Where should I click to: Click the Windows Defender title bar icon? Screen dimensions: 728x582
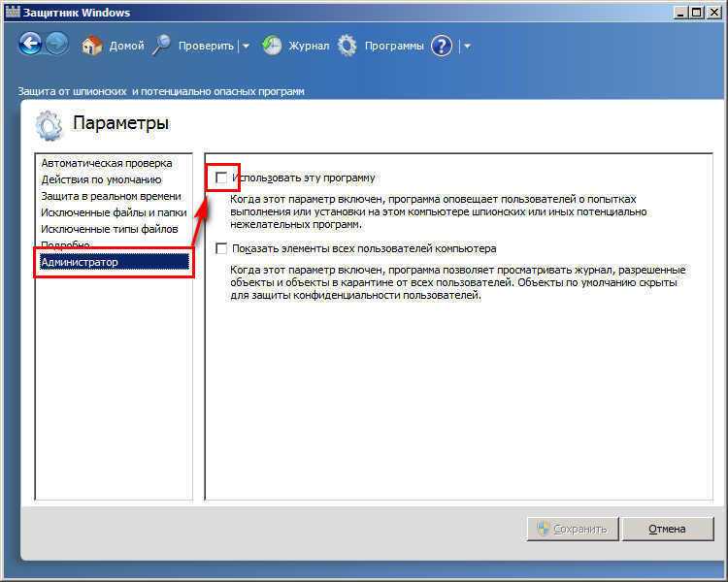point(13,12)
